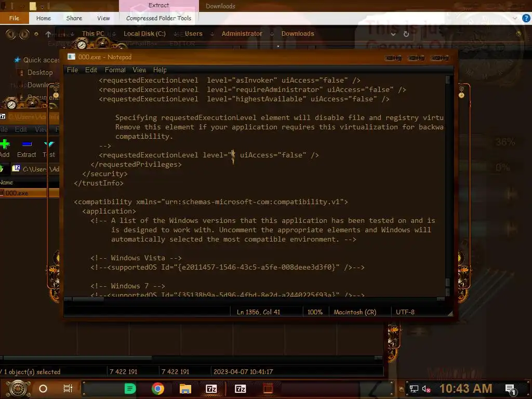
Task: Click the muted volume tray icon
Action: (x=426, y=389)
